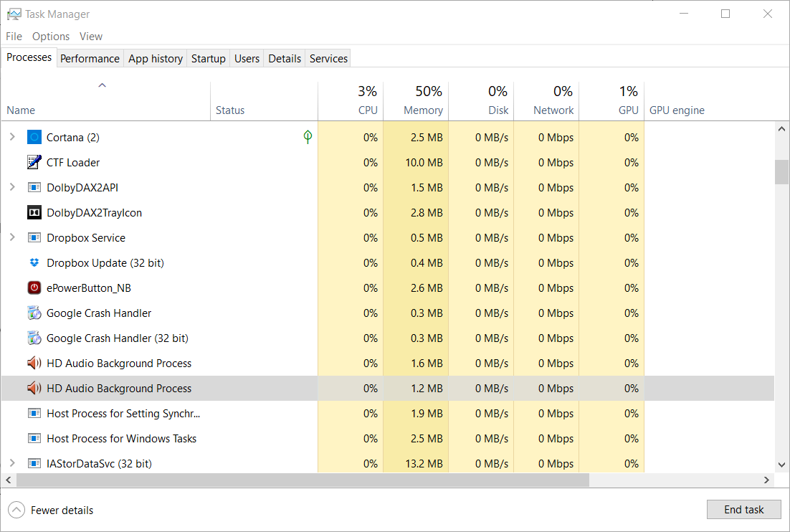Click Host Process for Windows Tasks icon
Image resolution: width=790 pixels, height=532 pixels.
pos(34,438)
